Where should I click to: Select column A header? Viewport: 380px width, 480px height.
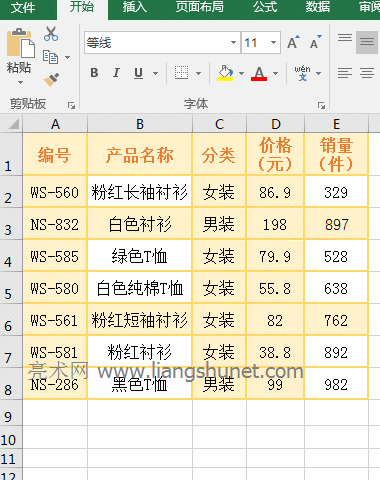click(x=55, y=124)
